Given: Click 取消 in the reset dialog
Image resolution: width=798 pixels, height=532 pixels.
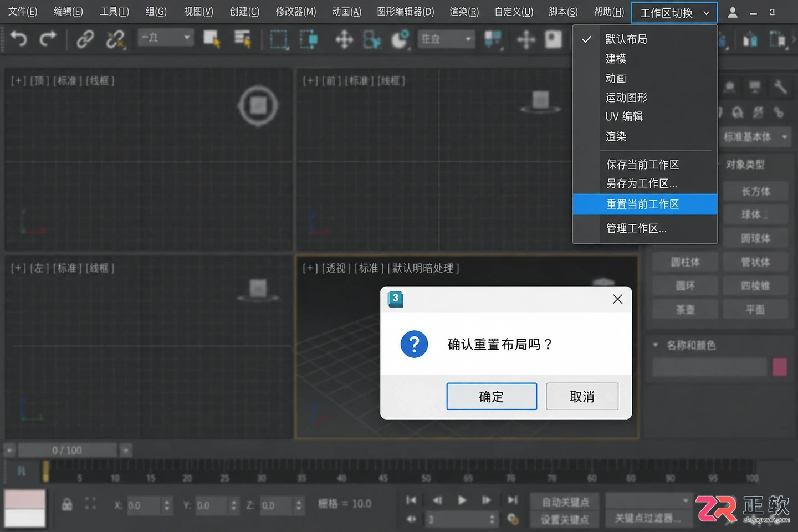Looking at the screenshot, I should (x=582, y=396).
